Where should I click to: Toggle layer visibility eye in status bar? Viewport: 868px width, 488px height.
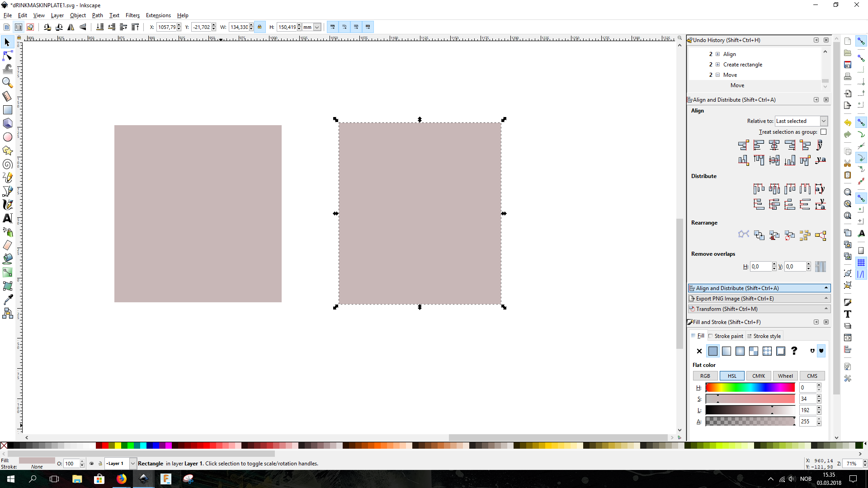92,464
